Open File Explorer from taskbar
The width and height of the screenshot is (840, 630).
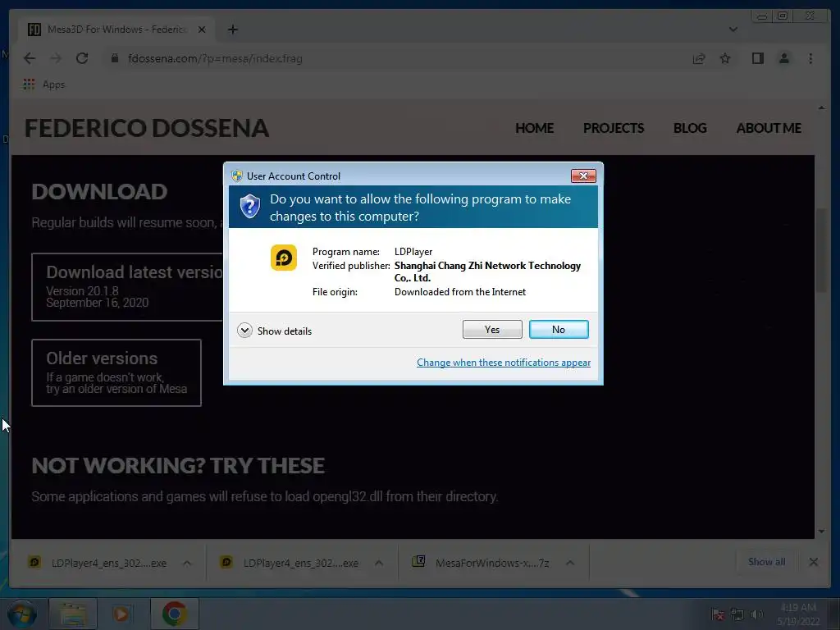73,614
